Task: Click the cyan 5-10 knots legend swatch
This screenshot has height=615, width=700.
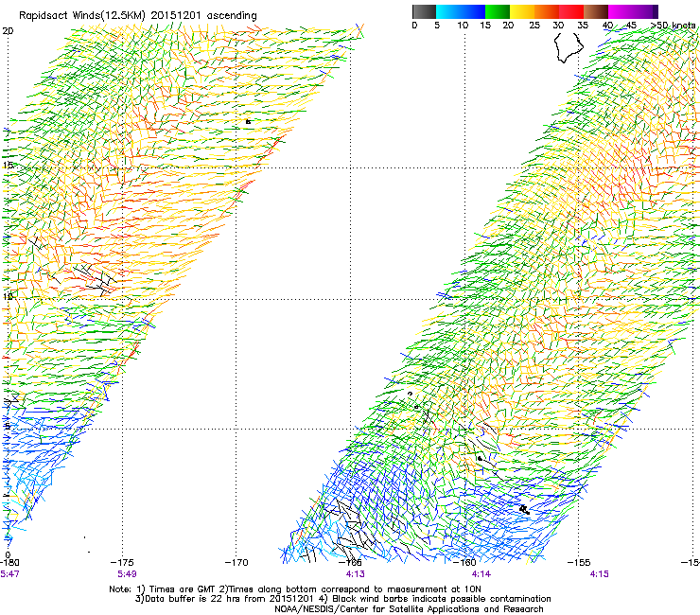Action: pos(448,11)
